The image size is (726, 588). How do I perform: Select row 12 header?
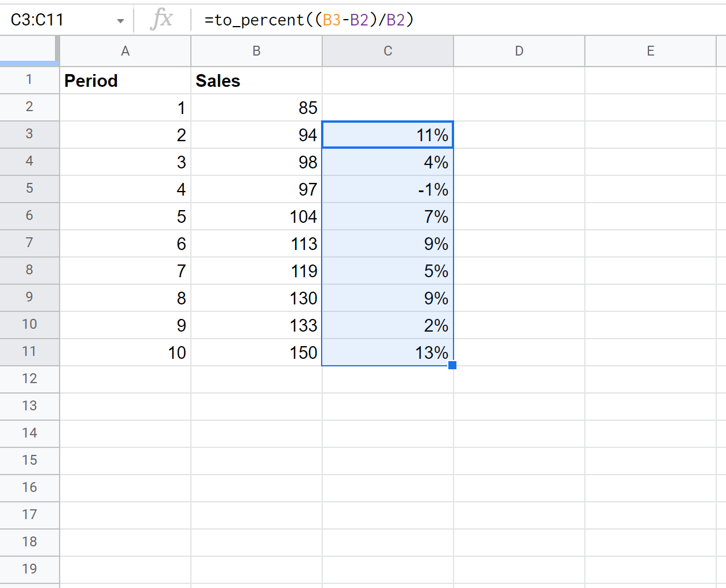(x=29, y=379)
